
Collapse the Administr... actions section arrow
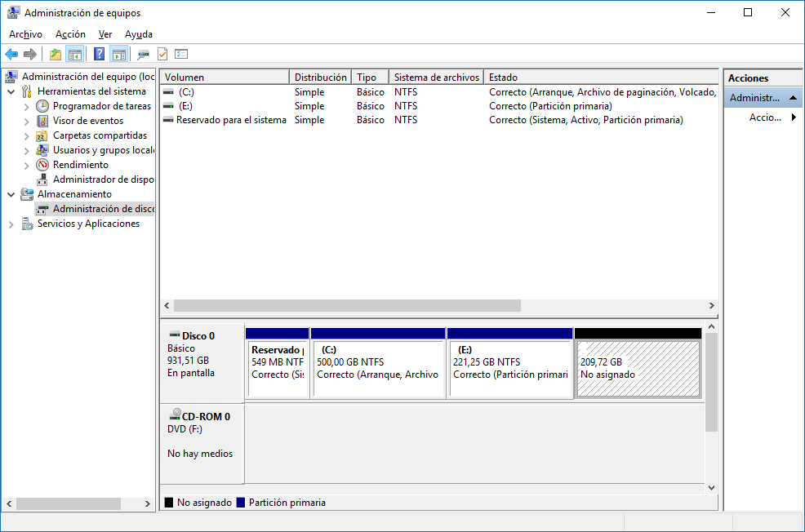pyautogui.click(x=794, y=97)
